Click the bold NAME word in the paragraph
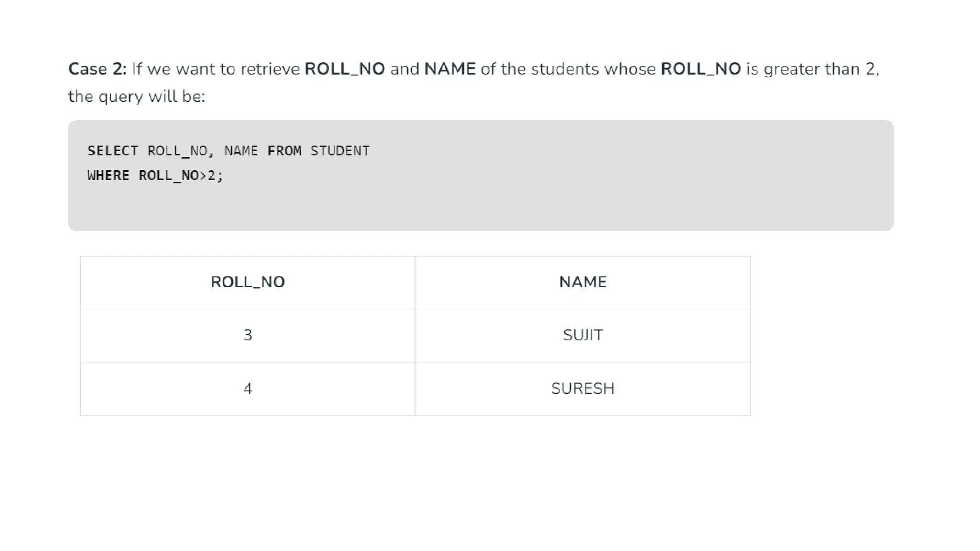The height and width of the screenshot is (551, 980). click(x=450, y=69)
